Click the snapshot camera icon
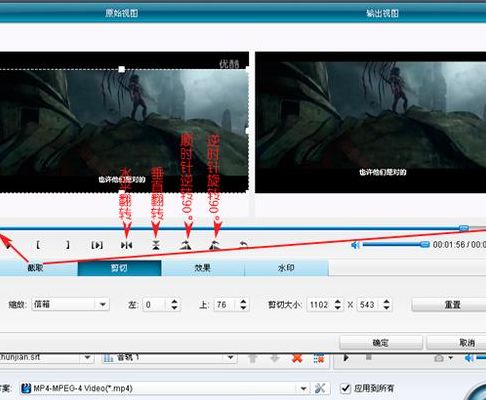Screen dimensions: 486x400 [439, 358]
